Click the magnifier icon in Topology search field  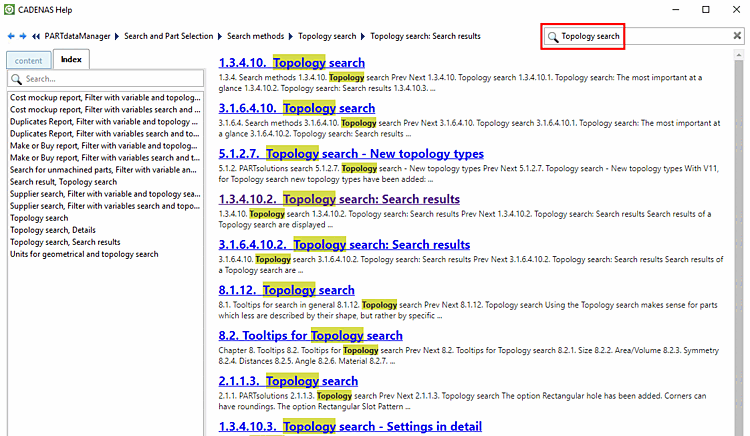tap(553, 37)
